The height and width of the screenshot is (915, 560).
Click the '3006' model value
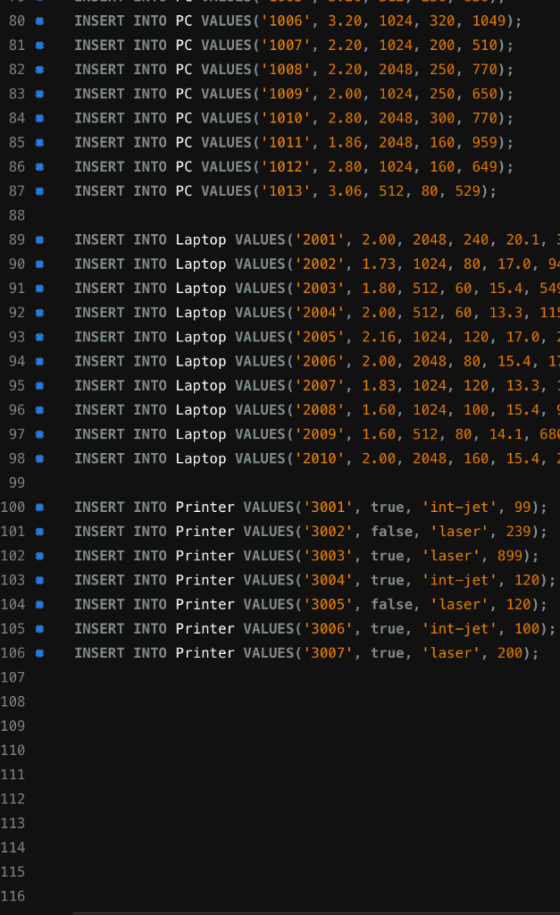pos(328,628)
